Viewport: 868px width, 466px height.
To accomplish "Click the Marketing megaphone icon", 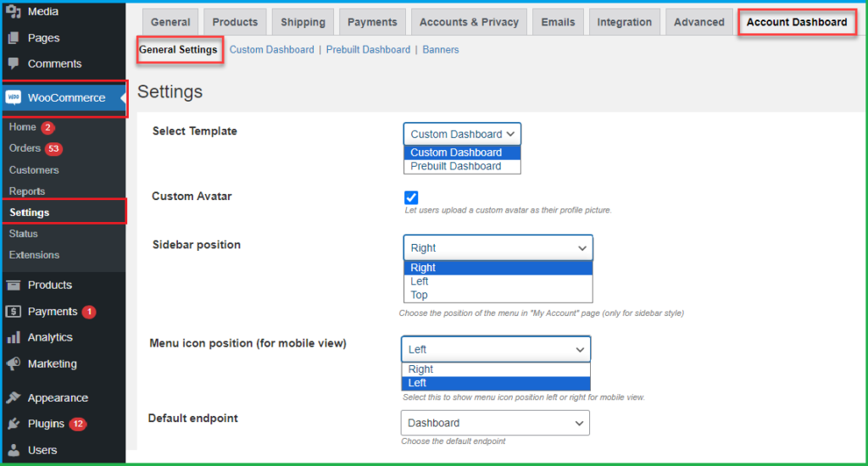I will click(x=14, y=363).
